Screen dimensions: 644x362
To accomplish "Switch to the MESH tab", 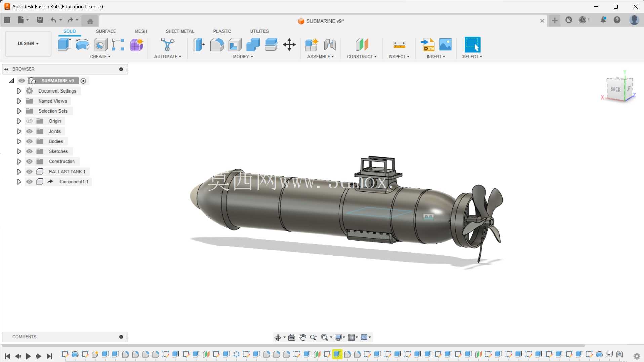I will tap(141, 31).
